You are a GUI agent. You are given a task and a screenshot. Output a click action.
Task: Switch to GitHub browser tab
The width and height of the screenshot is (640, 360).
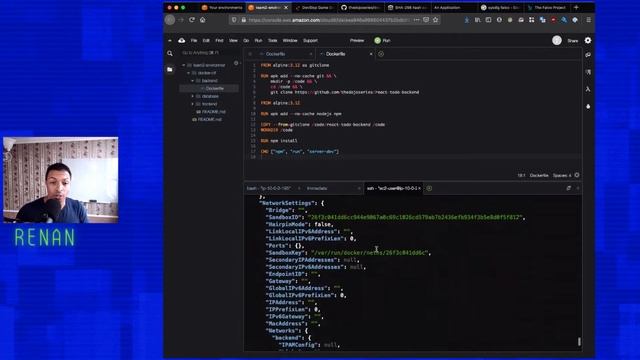(x=361, y=7)
